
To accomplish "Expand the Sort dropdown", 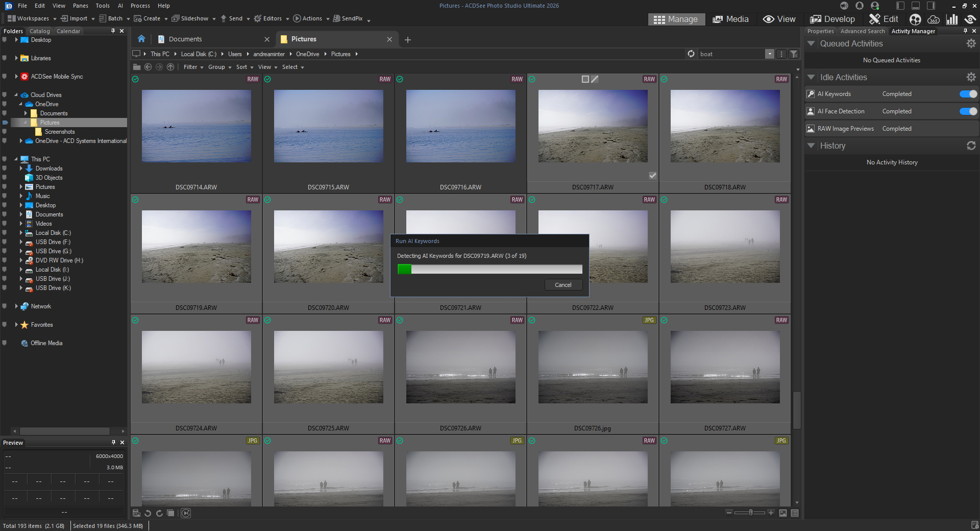I will coord(244,67).
